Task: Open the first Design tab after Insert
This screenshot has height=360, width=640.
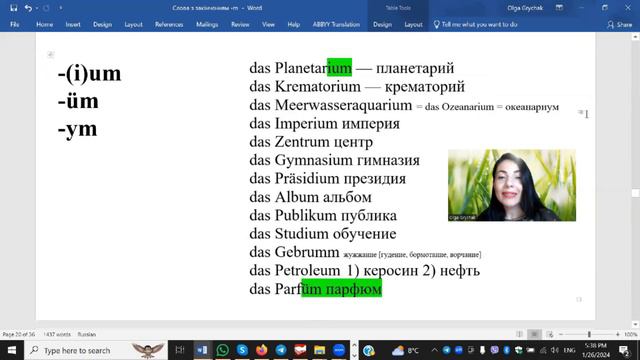Action: [x=102, y=24]
